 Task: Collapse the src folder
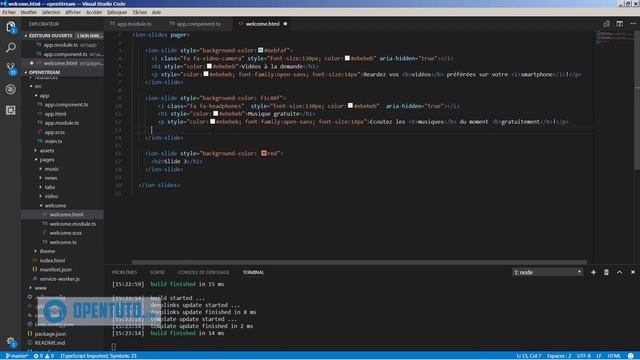pos(37,86)
